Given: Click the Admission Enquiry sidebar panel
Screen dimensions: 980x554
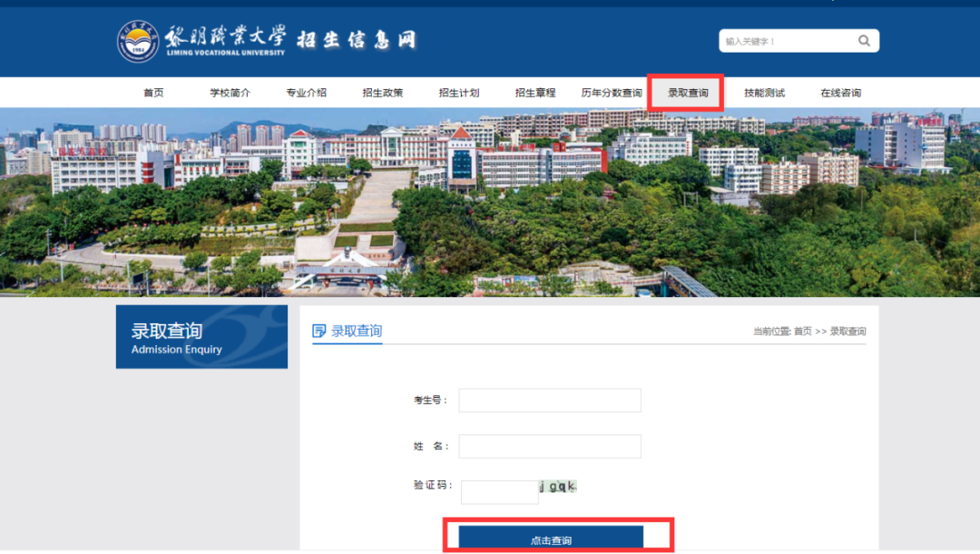Looking at the screenshot, I should pos(201,337).
